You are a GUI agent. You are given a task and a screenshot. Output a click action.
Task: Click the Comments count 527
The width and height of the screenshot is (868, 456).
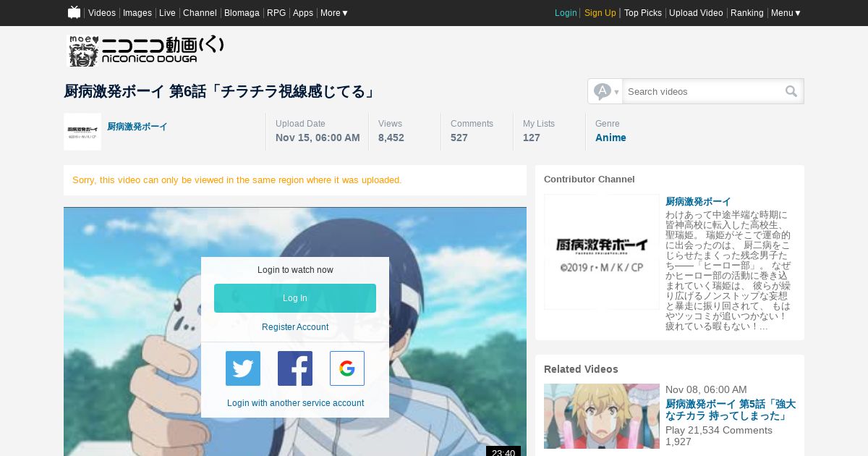[x=459, y=138]
